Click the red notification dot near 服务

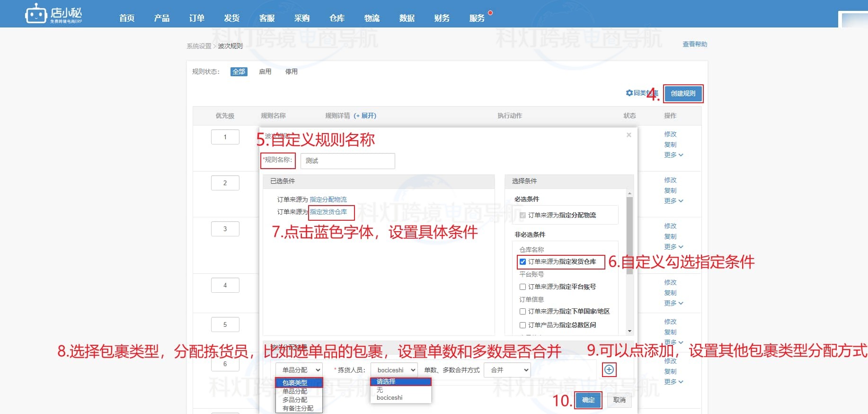pyautogui.click(x=490, y=13)
